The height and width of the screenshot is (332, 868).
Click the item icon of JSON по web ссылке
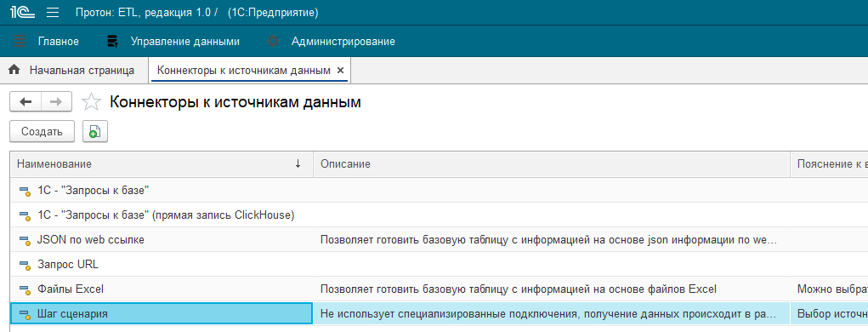(24, 241)
